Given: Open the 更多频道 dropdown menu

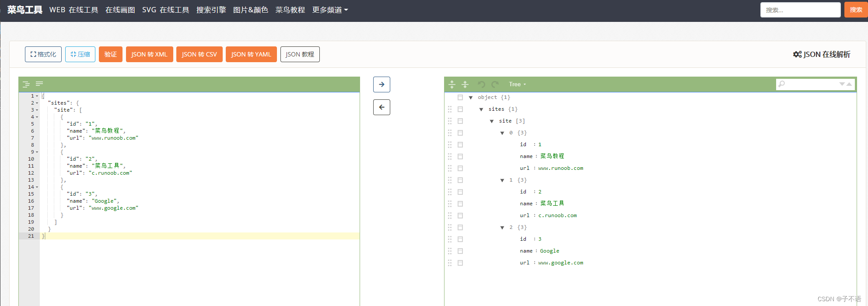Looking at the screenshot, I should tap(330, 10).
